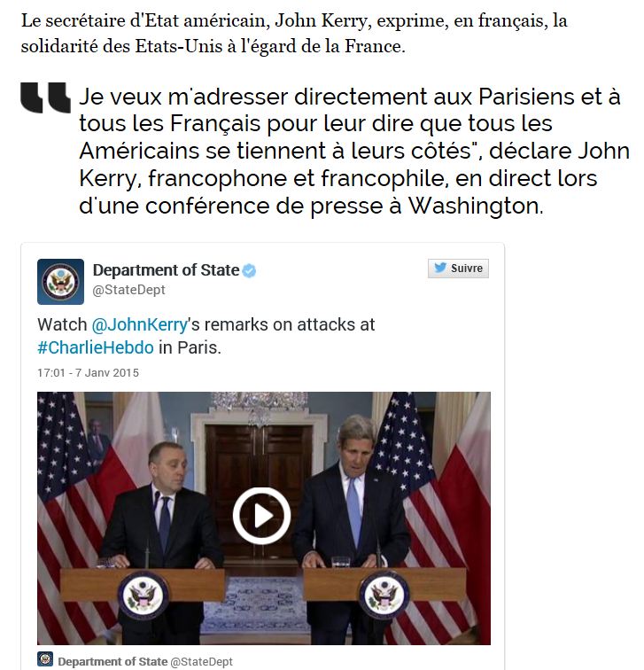The image size is (644, 670).
Task: Click the right podium seal in video
Action: coord(384,596)
